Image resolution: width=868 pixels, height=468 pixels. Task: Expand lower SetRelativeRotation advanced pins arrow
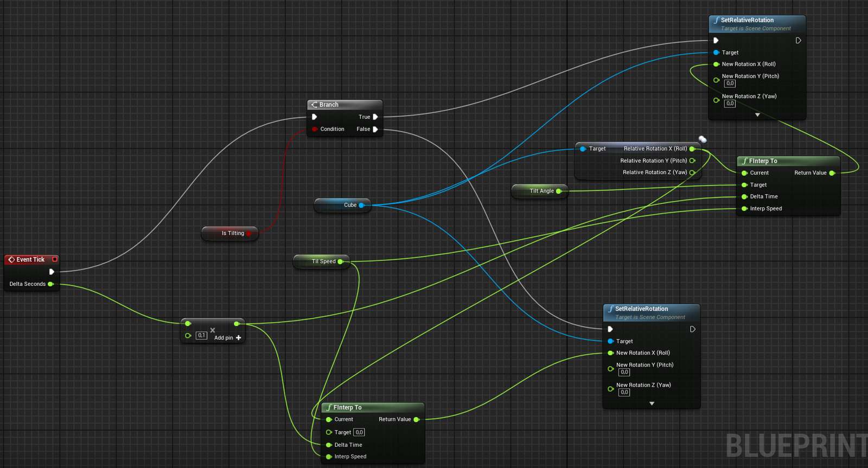point(652,403)
